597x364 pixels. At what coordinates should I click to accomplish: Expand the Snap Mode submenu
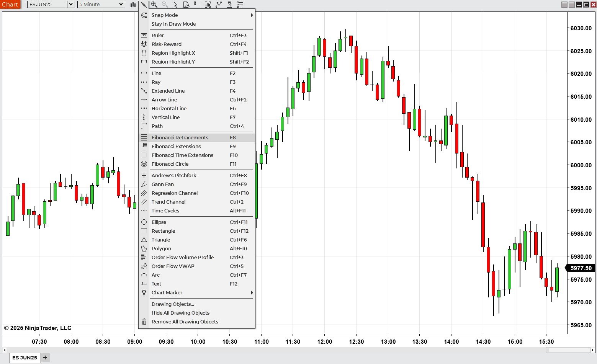(x=197, y=15)
